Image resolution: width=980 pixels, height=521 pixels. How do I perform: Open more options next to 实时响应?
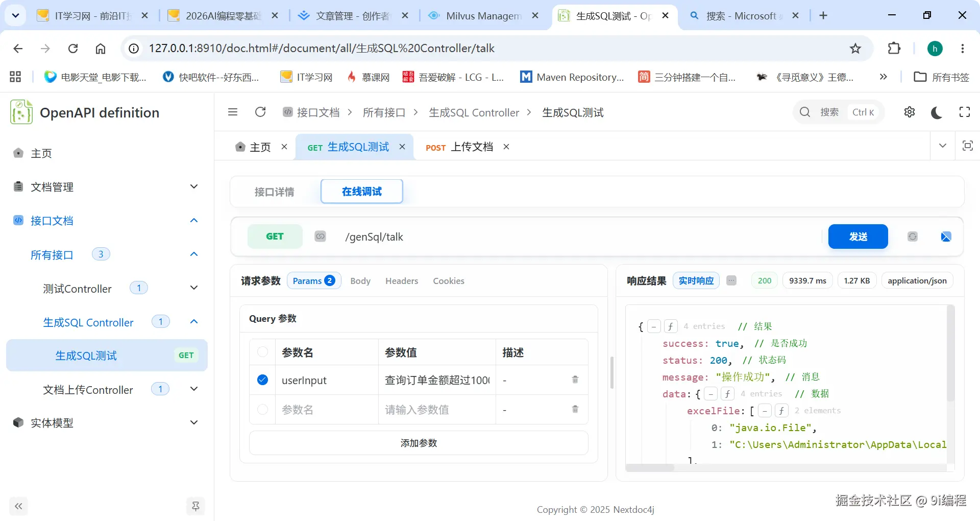[731, 280]
